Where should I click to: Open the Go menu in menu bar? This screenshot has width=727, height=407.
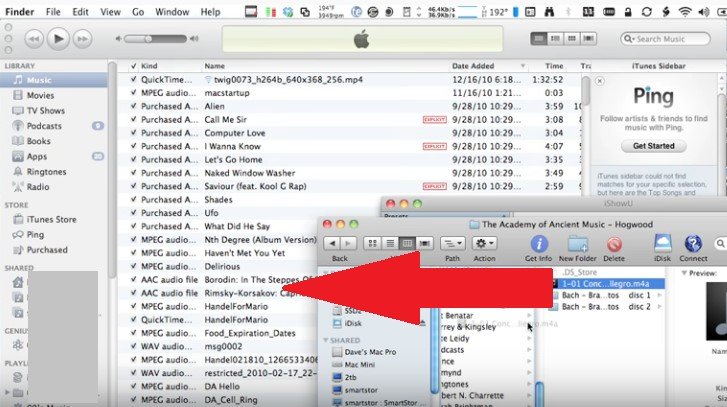pos(138,12)
